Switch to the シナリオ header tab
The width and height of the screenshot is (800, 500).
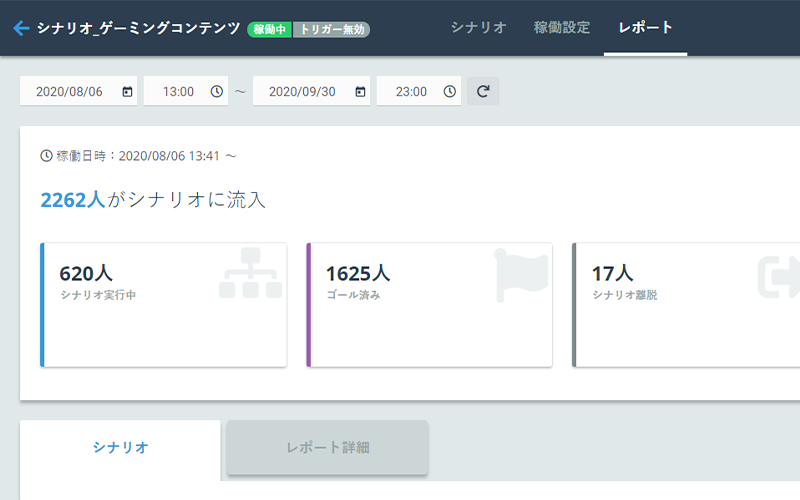pyautogui.click(x=479, y=28)
